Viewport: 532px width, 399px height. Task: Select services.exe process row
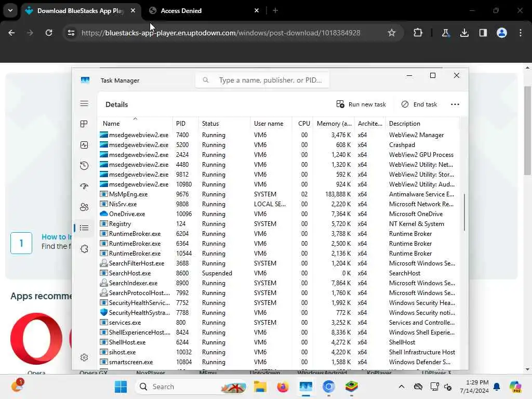coord(279,322)
